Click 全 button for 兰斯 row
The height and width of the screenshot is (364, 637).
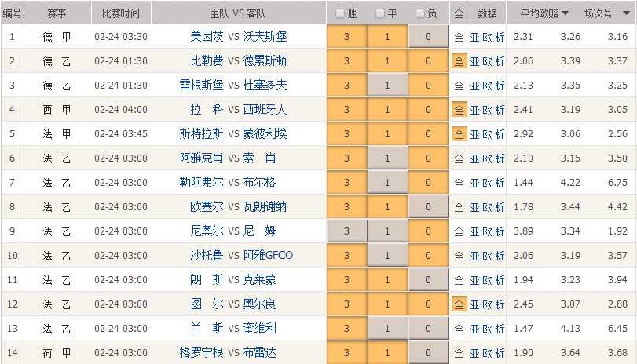click(x=459, y=329)
